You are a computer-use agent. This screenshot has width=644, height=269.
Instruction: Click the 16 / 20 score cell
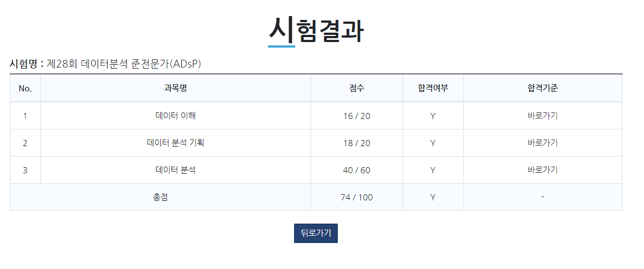pos(357,116)
